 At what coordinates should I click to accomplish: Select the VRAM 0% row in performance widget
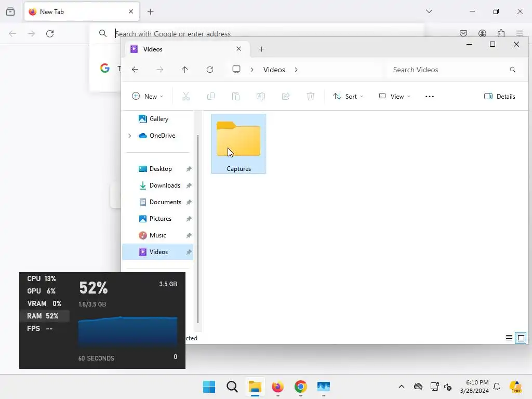click(x=45, y=303)
